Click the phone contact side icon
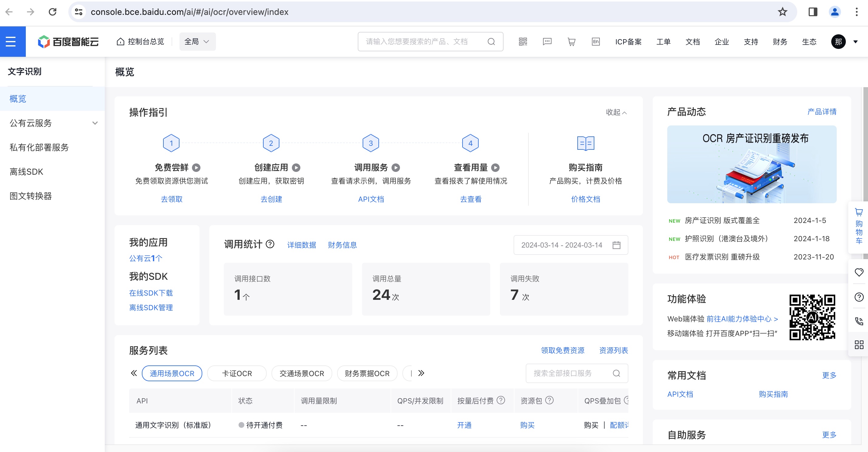Viewport: 868px width, 452px height. [x=859, y=321]
